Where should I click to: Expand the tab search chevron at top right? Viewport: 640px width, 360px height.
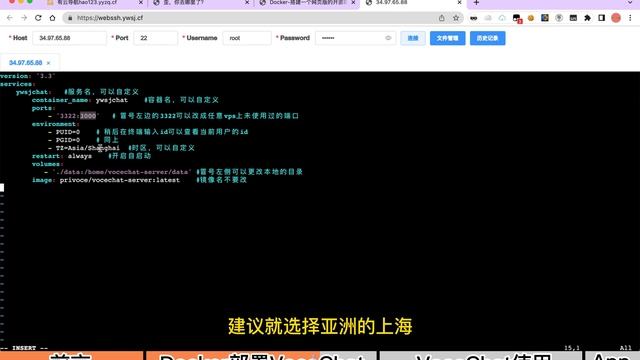tap(630, 3)
